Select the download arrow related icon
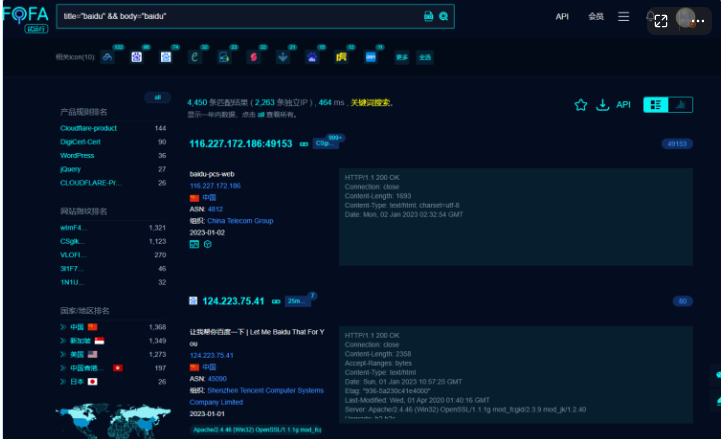This screenshot has width=721, height=439. (x=283, y=57)
